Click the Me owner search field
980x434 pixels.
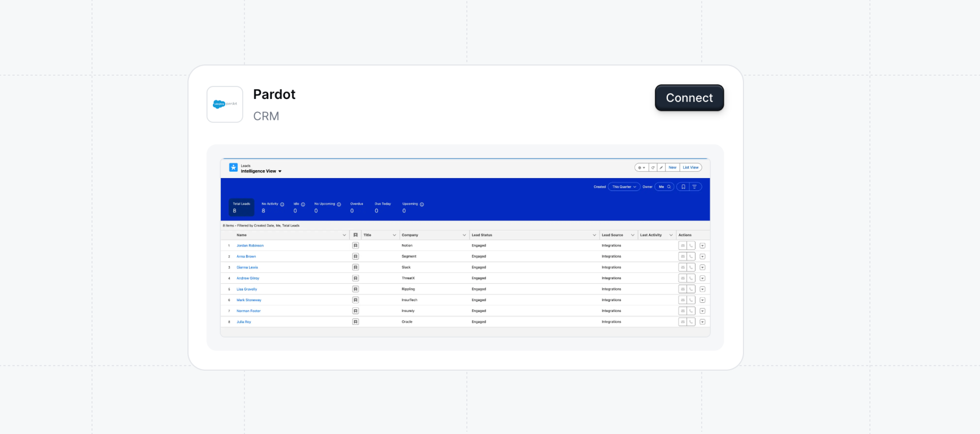[x=664, y=186]
